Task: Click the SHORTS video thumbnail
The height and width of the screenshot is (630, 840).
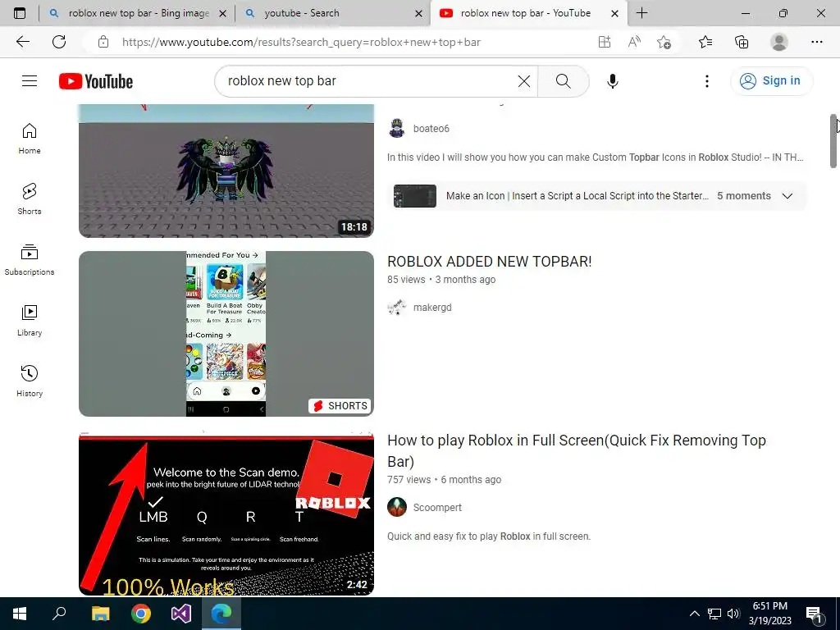Action: point(226,334)
